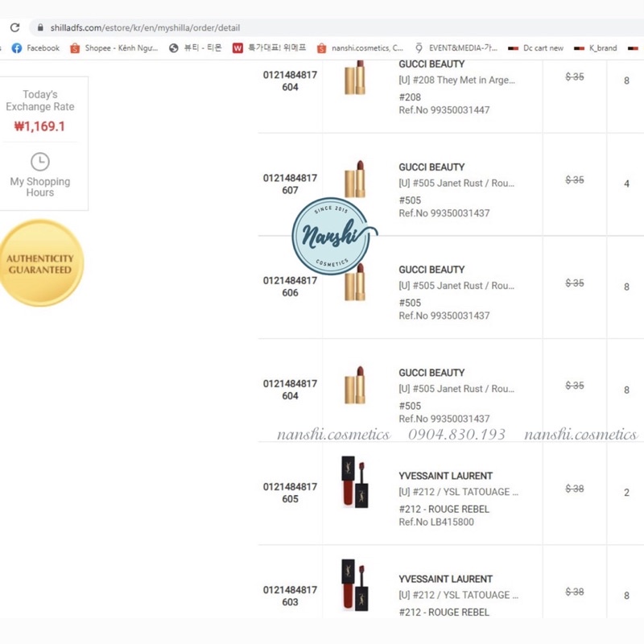Open the 특가대표! 위메프 bookmark
Viewport: 644px width, 644px height.
point(270,48)
